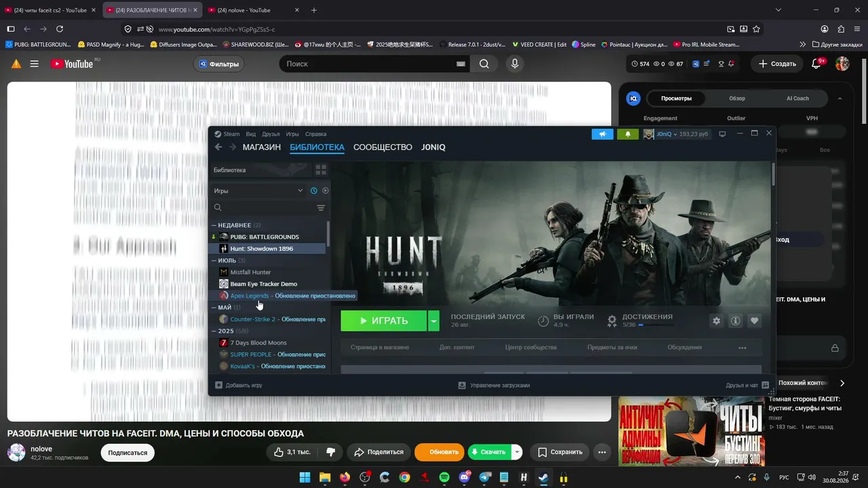
Task: Click the Steam library games list scrollbar
Action: click(x=328, y=234)
